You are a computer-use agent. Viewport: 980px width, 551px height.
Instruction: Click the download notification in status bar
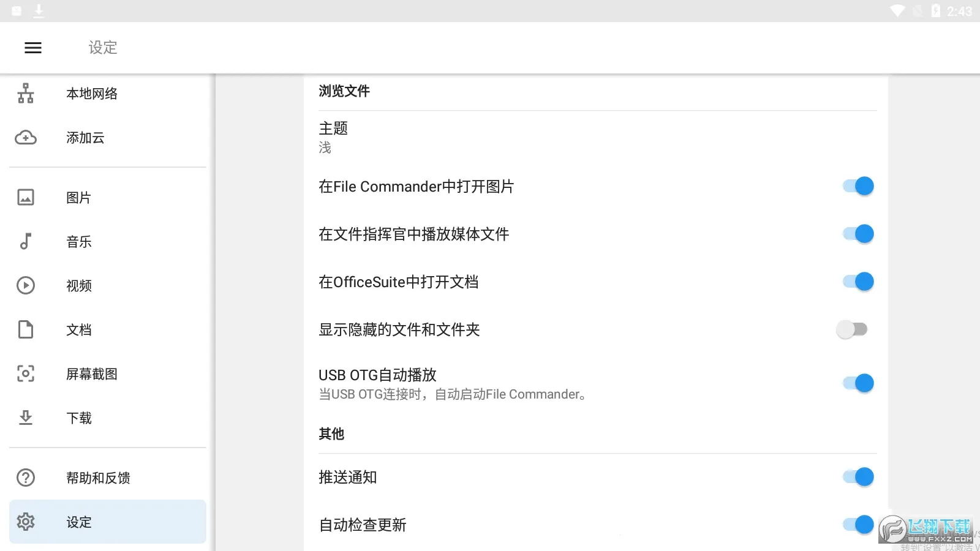[39, 10]
